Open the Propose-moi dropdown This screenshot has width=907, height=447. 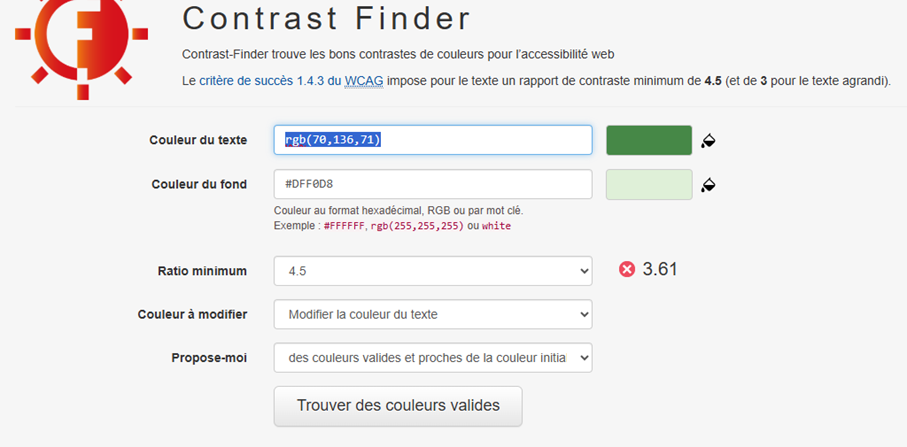433,357
